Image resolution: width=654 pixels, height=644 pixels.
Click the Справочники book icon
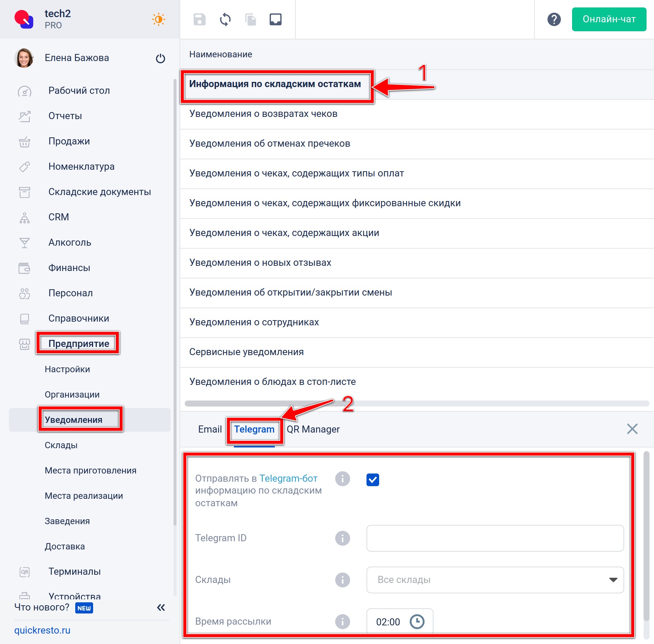click(x=25, y=319)
